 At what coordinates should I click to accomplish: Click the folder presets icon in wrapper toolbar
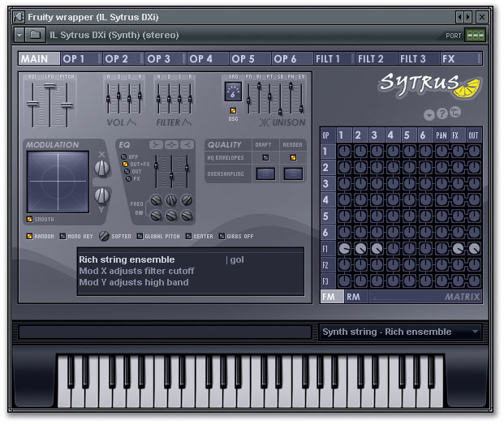tap(35, 35)
